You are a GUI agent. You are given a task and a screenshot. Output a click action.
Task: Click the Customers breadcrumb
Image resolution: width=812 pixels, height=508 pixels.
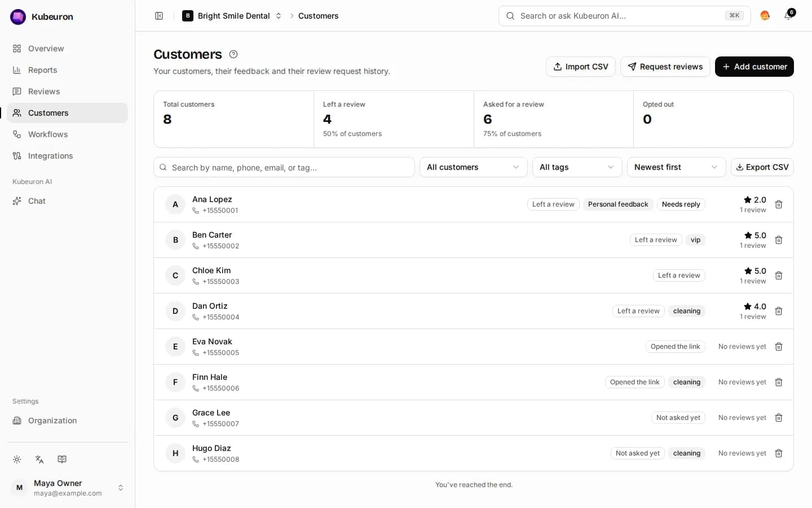tap(318, 16)
